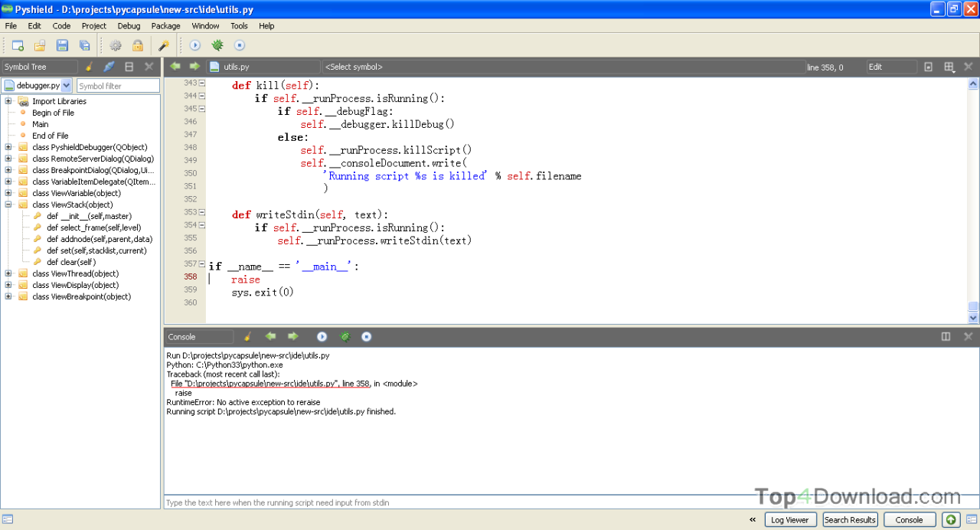This screenshot has width=980, height=530.
Task: Click the Stop execution icon
Action: [239, 44]
